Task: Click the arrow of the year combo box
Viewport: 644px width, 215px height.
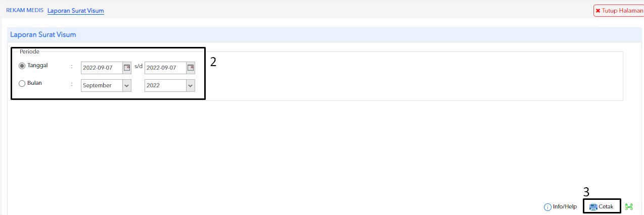Action: [x=190, y=85]
